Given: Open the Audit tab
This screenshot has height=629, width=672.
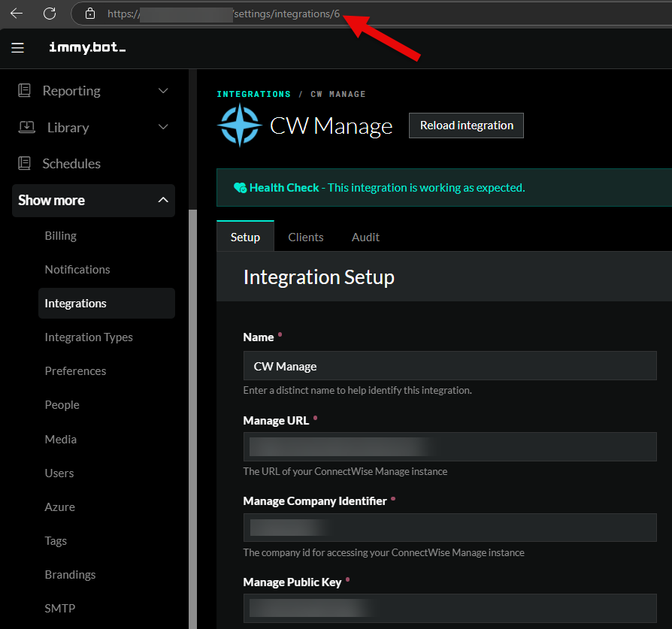Looking at the screenshot, I should coord(365,237).
